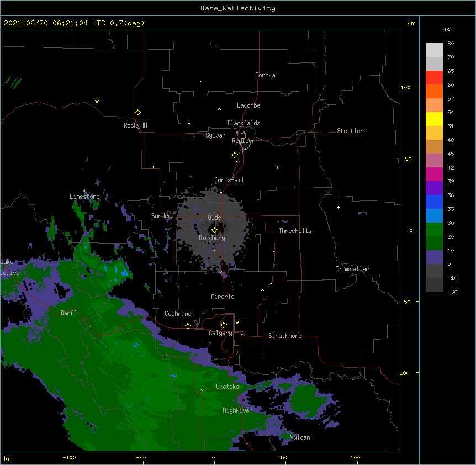Click the Airdrie city label

[x=223, y=297]
